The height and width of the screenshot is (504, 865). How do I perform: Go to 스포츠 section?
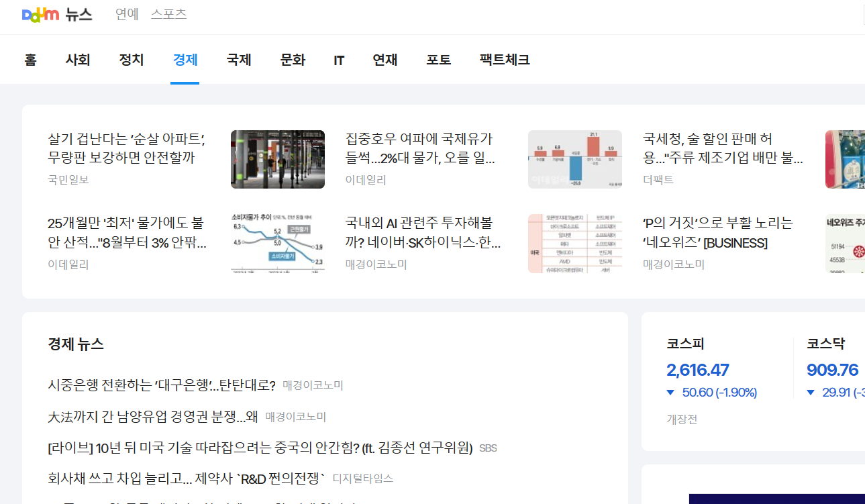(x=168, y=14)
